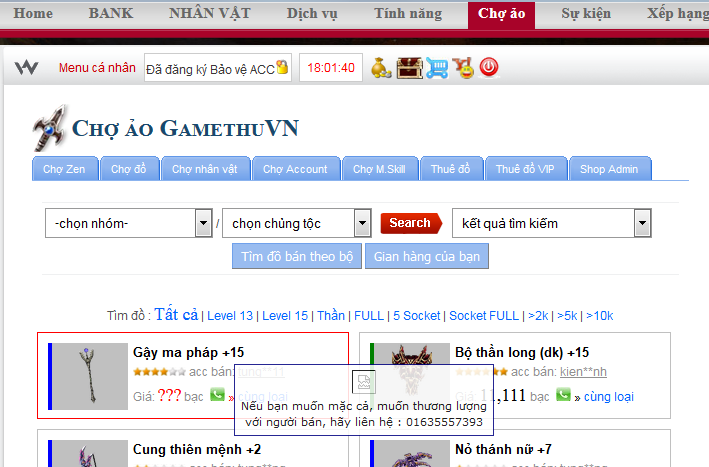Viewport: 709px width, 467px height.
Task: Click the Nỏ thánh nữ item thumbnail
Action: (412, 453)
